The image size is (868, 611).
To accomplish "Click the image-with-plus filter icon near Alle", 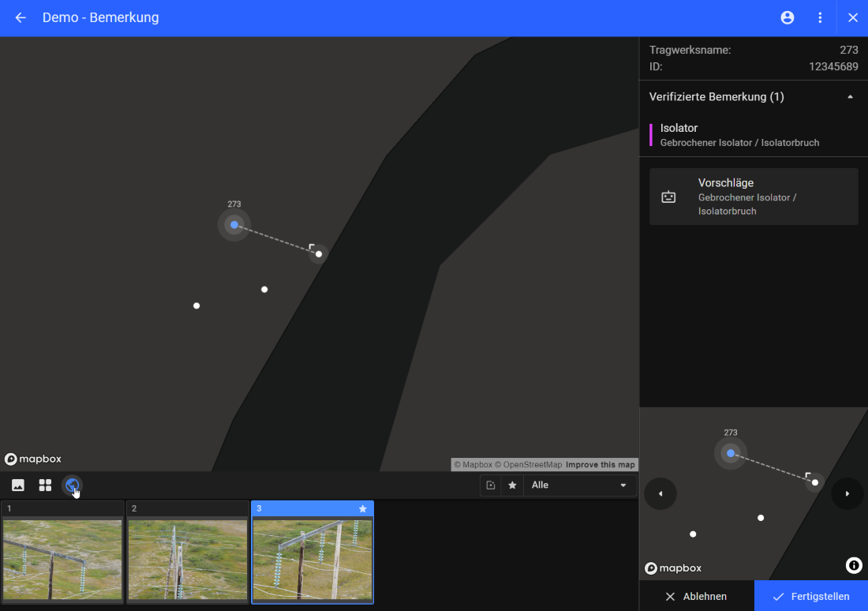I will pyautogui.click(x=490, y=485).
